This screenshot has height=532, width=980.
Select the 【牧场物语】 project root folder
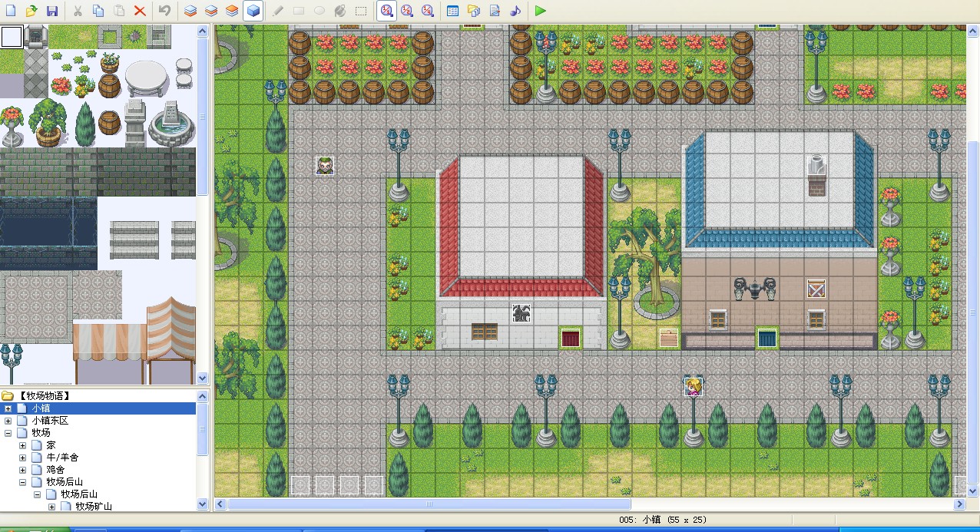[x=45, y=396]
